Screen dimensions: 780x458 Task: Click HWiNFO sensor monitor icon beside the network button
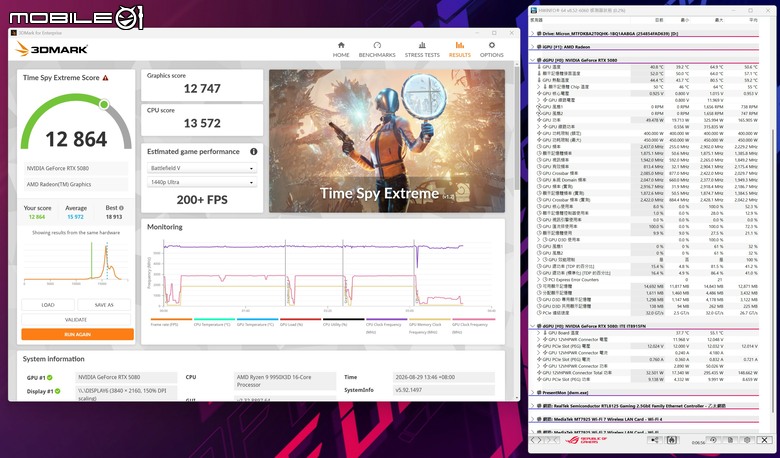tap(671, 440)
